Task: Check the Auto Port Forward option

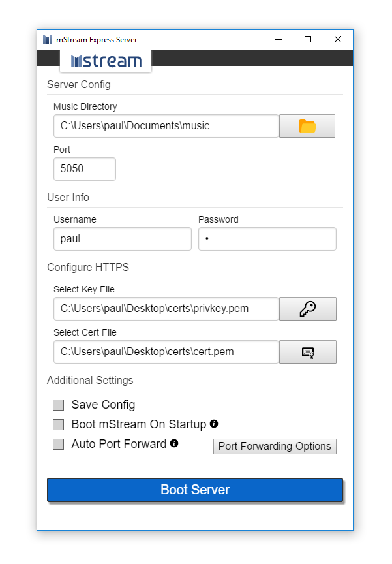Action: tap(58, 444)
